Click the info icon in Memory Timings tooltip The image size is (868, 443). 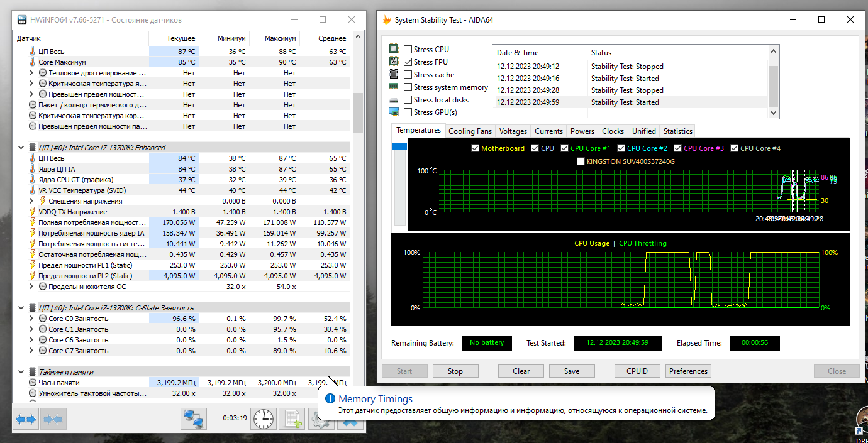pos(330,398)
